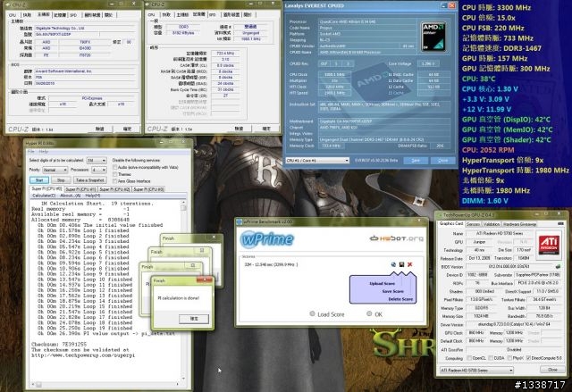Viewport: 572px width, 392px height.
Task: Click the 32M score entry in wPrime
Action: 271,264
